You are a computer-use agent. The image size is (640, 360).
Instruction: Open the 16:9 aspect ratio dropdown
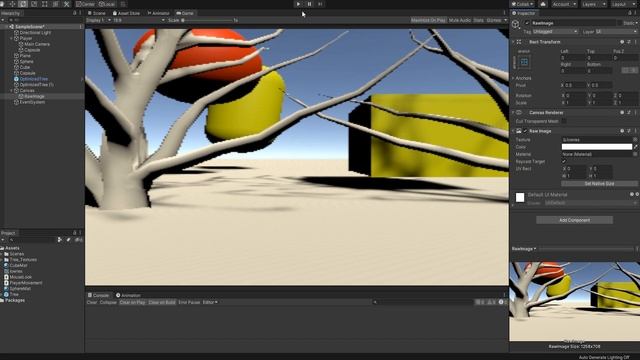(x=139, y=20)
